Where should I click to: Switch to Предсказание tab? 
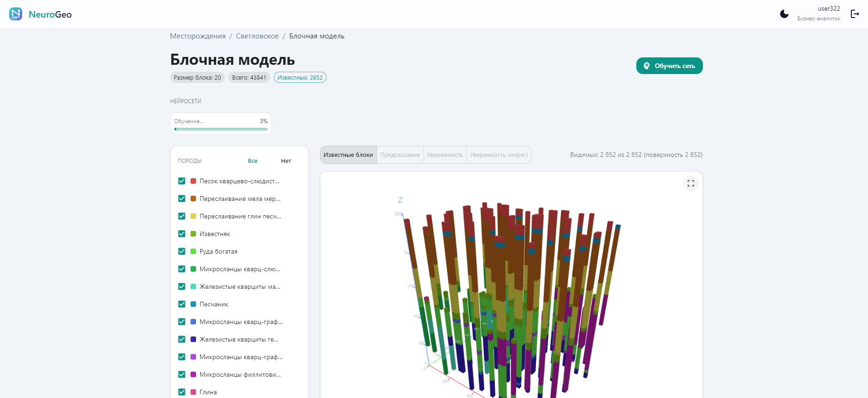point(400,155)
